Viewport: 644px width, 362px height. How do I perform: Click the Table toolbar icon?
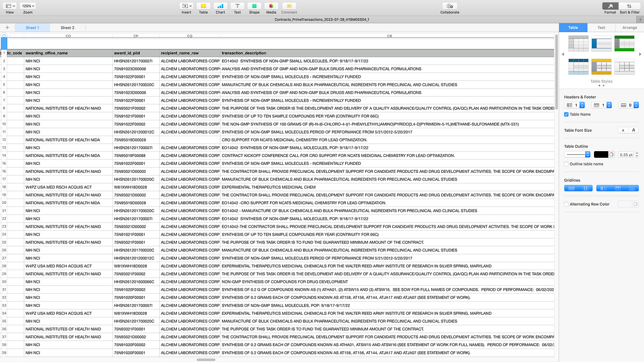(x=203, y=6)
